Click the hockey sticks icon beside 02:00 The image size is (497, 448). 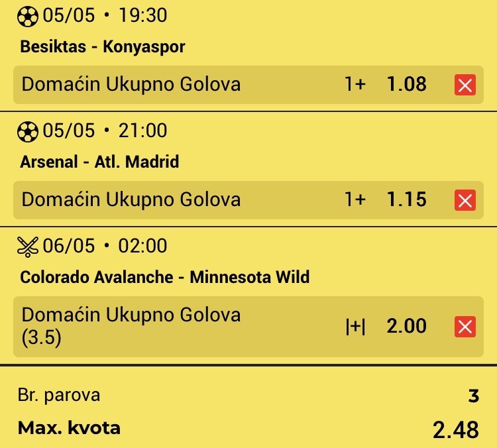tap(28, 247)
